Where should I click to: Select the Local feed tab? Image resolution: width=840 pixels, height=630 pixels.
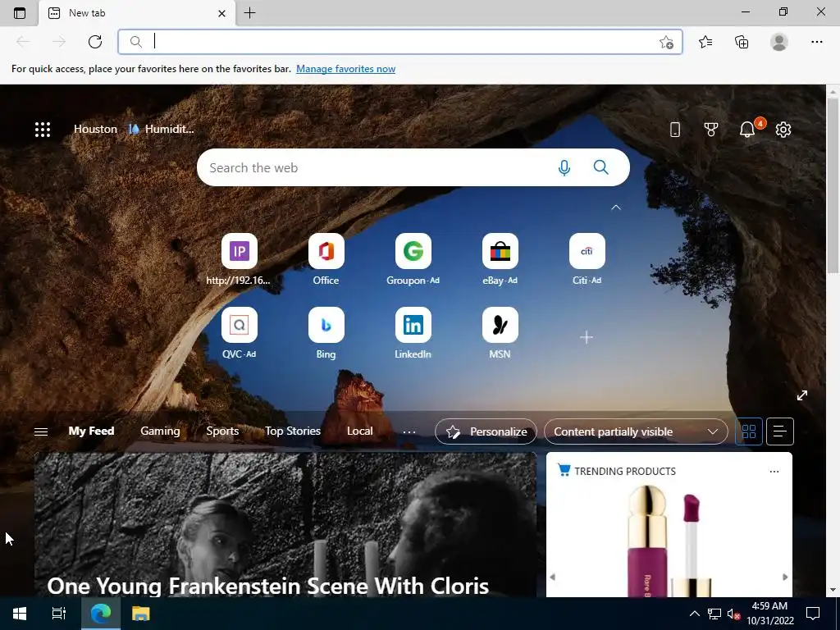pos(359,431)
